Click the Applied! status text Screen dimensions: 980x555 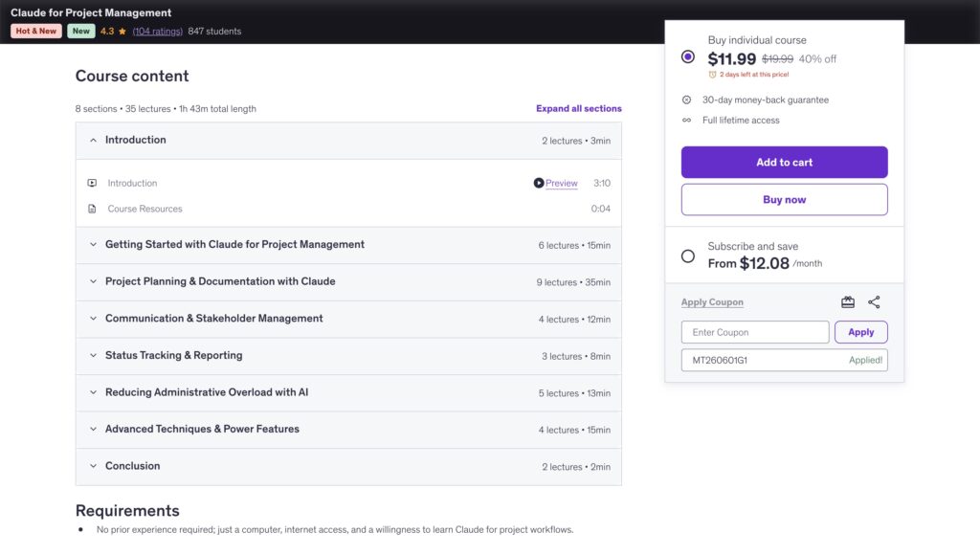[865, 360]
